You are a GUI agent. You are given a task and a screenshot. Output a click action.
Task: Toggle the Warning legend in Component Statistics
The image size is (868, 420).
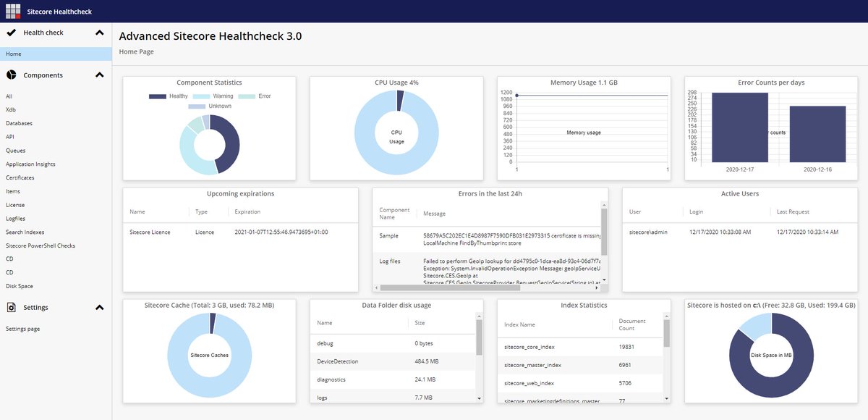point(213,96)
